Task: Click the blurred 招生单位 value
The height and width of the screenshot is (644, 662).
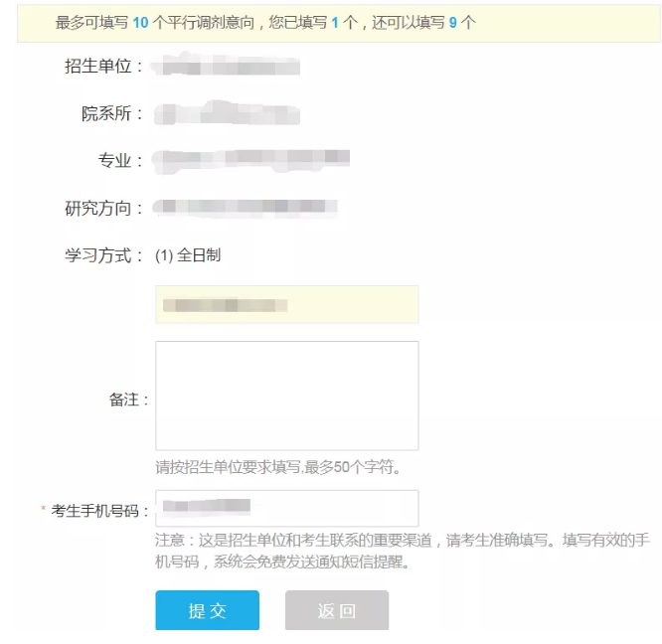Action: 226,65
